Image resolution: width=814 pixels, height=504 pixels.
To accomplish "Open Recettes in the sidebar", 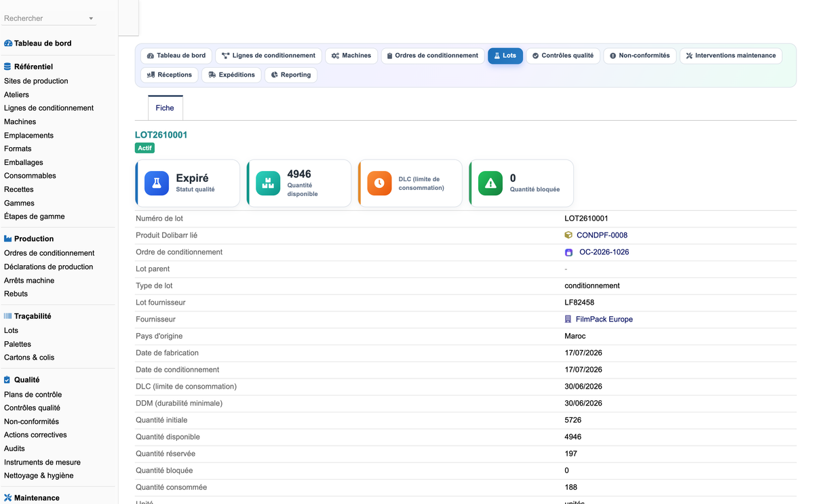I will coord(19,189).
